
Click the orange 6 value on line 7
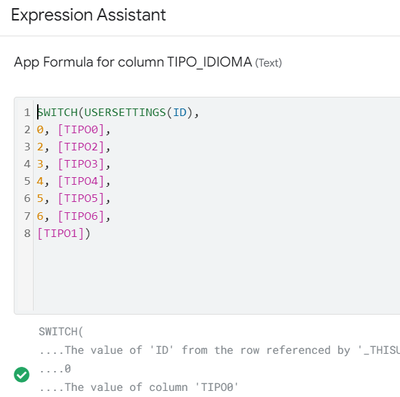(40, 216)
